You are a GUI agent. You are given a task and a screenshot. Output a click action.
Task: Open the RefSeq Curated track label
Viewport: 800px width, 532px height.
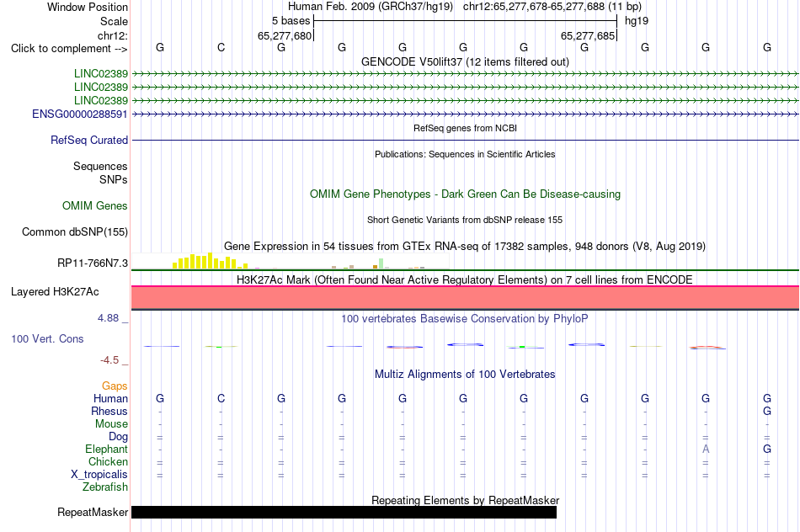click(89, 141)
